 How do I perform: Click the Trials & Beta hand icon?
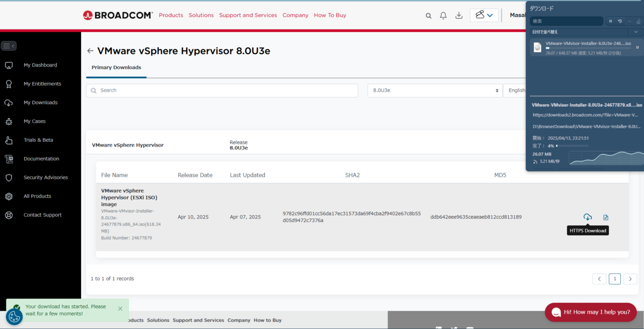[x=9, y=140]
